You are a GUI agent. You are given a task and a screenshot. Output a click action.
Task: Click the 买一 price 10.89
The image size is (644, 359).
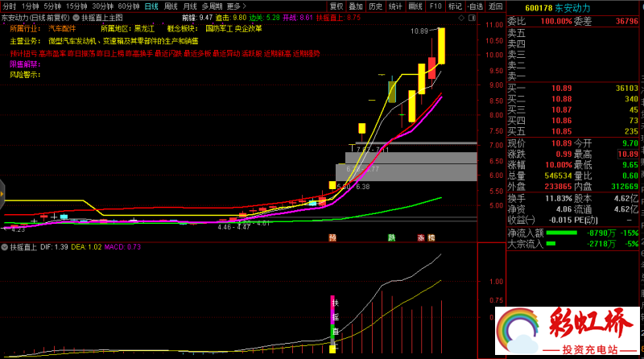[x=561, y=88]
